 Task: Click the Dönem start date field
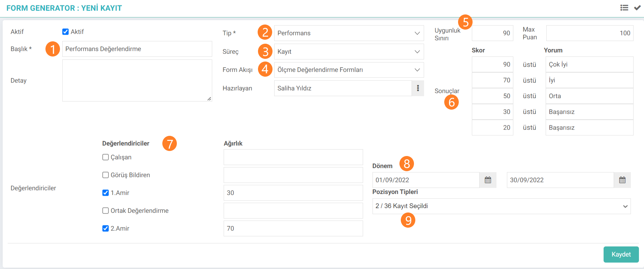tap(426, 180)
